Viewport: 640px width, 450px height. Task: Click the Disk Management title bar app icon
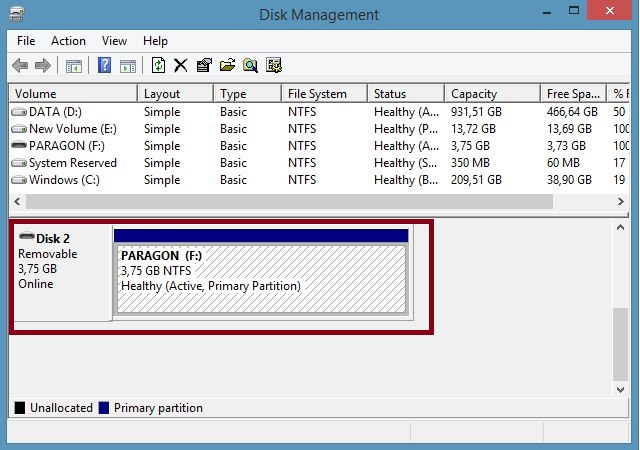[x=17, y=14]
